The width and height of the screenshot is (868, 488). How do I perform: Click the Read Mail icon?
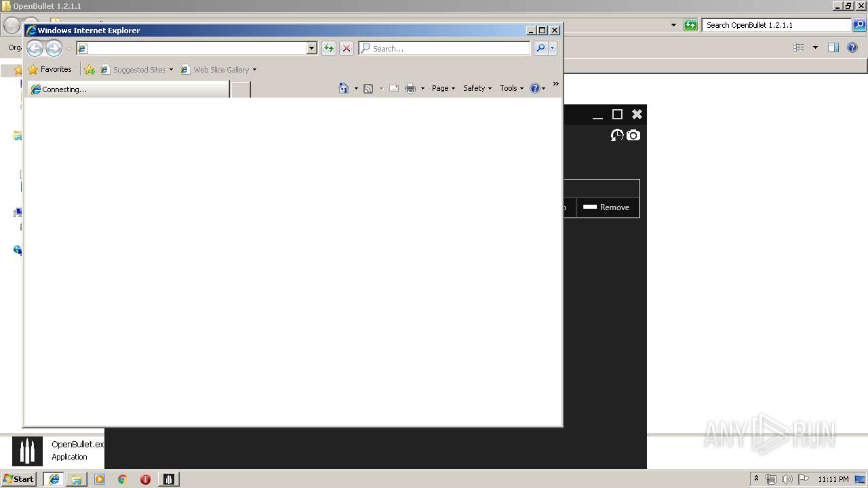pos(394,88)
